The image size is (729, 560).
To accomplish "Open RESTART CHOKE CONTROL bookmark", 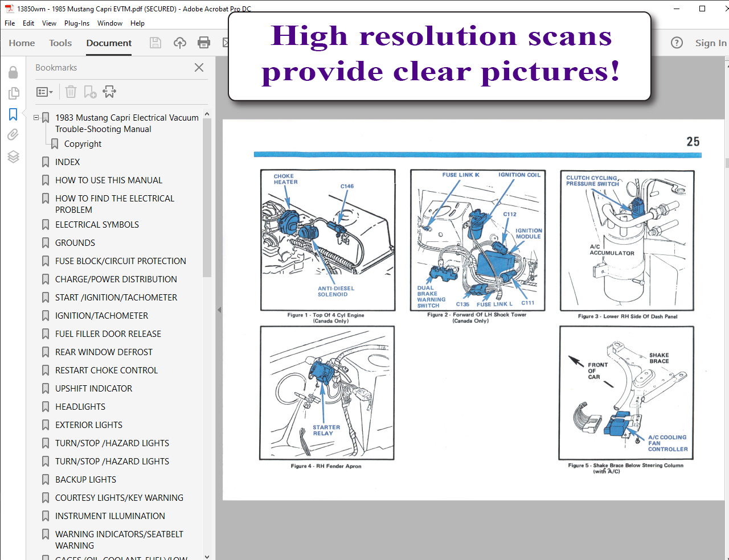I will (107, 370).
